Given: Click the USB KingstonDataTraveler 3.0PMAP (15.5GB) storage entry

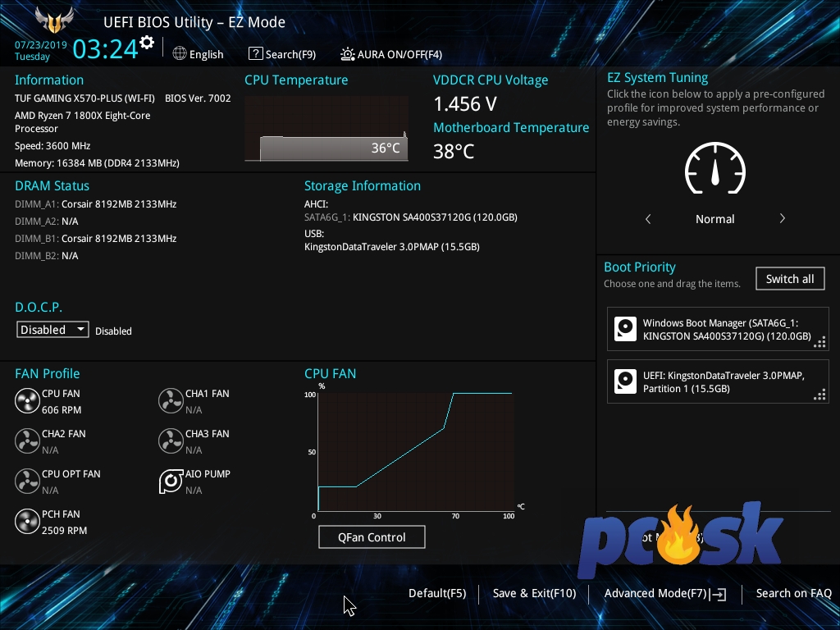Looking at the screenshot, I should click(392, 246).
